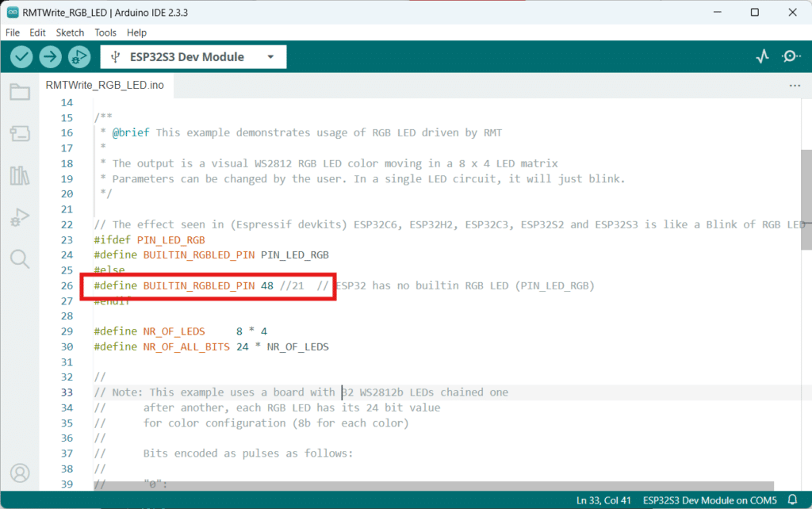Click 'after another, each RGB LED' comment line
The height and width of the screenshot is (509, 812).
pos(292,408)
